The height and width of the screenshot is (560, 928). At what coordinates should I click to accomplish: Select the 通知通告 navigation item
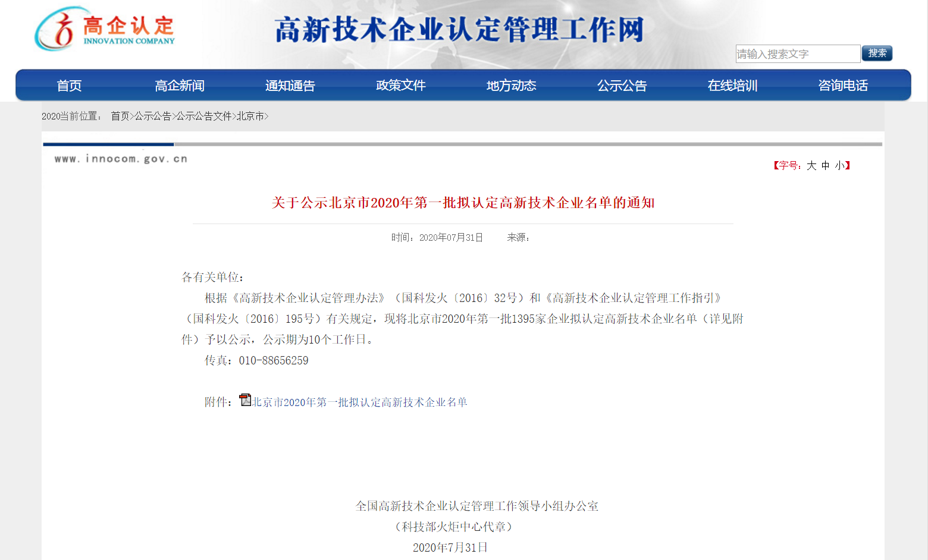pos(290,86)
